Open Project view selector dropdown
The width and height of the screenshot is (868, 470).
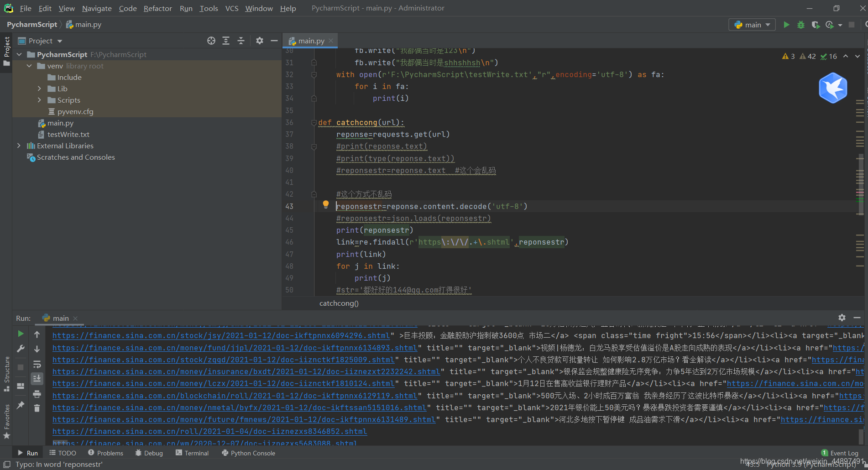click(40, 41)
